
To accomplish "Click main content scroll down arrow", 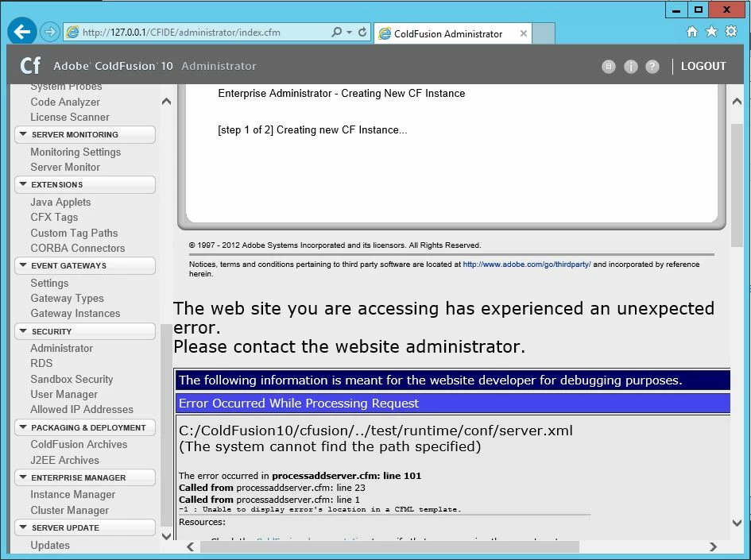I will pos(737,523).
